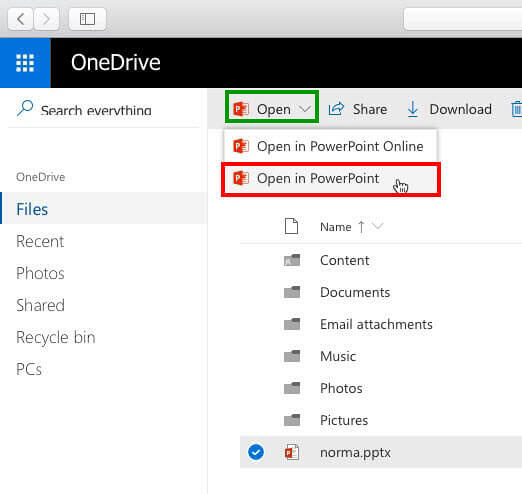Open the Content folder name
This screenshot has width=522, height=494.
pos(344,260)
